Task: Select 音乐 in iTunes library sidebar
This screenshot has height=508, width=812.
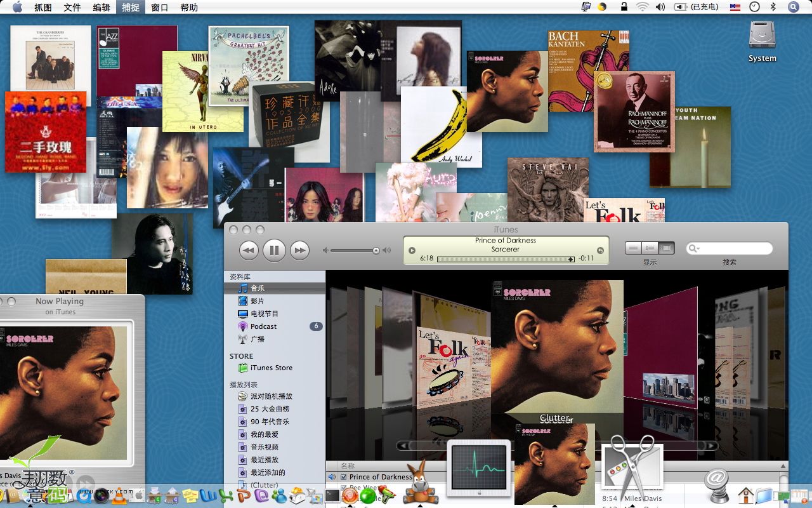Action: 275,288
